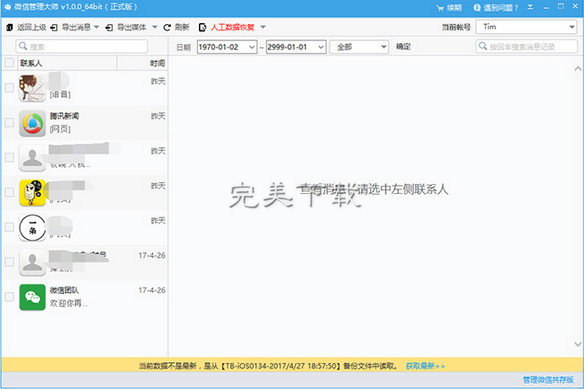The height and width of the screenshot is (389, 584).
Task: Click the confirm date filter button
Action: click(403, 47)
